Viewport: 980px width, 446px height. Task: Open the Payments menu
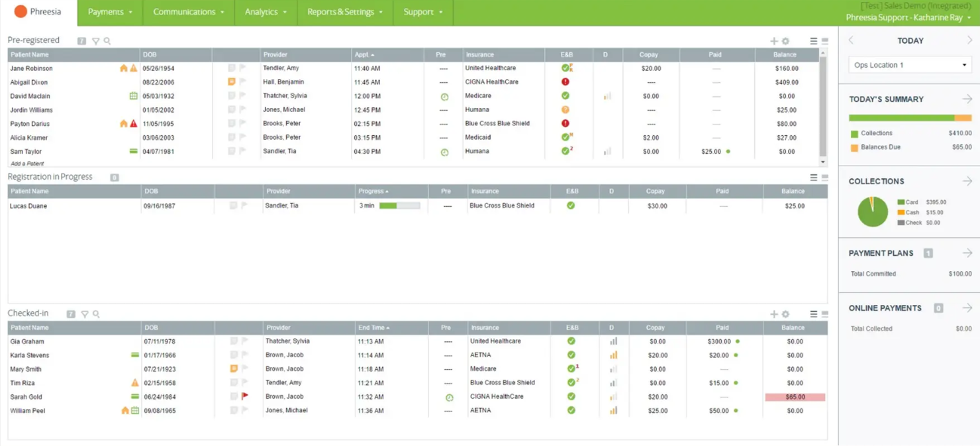pyautogui.click(x=110, y=13)
